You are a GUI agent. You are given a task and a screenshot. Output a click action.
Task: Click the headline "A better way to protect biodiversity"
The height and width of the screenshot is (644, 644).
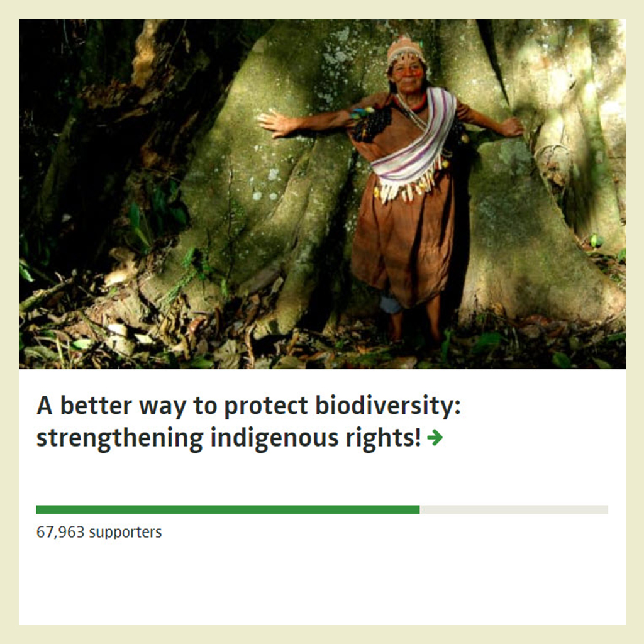pyautogui.click(x=248, y=406)
